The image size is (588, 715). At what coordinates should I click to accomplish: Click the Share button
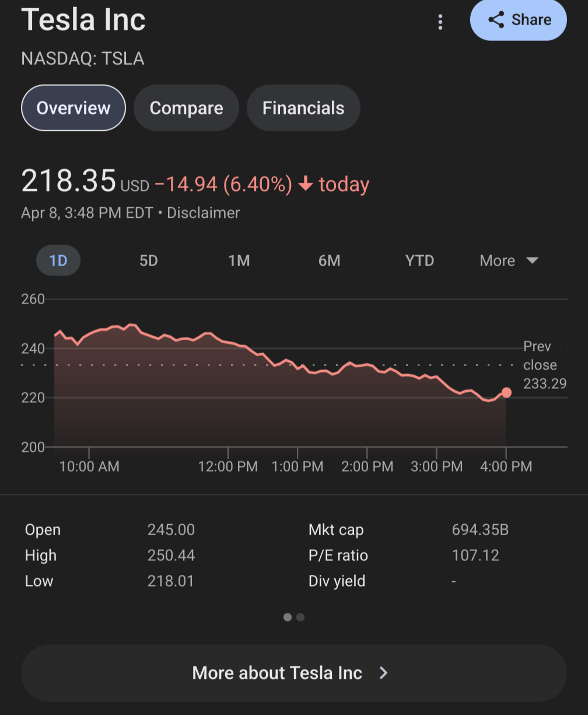(518, 20)
